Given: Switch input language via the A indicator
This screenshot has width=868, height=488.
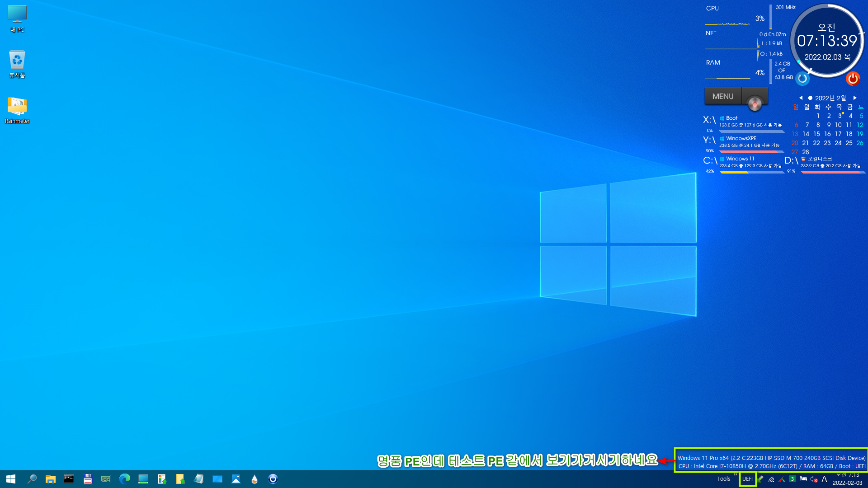Looking at the screenshot, I should click(x=824, y=479).
